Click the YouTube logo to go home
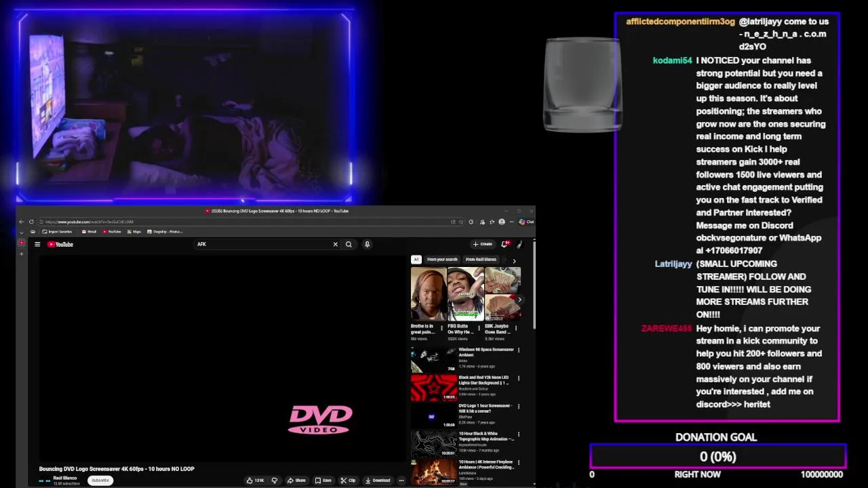 pyautogui.click(x=60, y=244)
